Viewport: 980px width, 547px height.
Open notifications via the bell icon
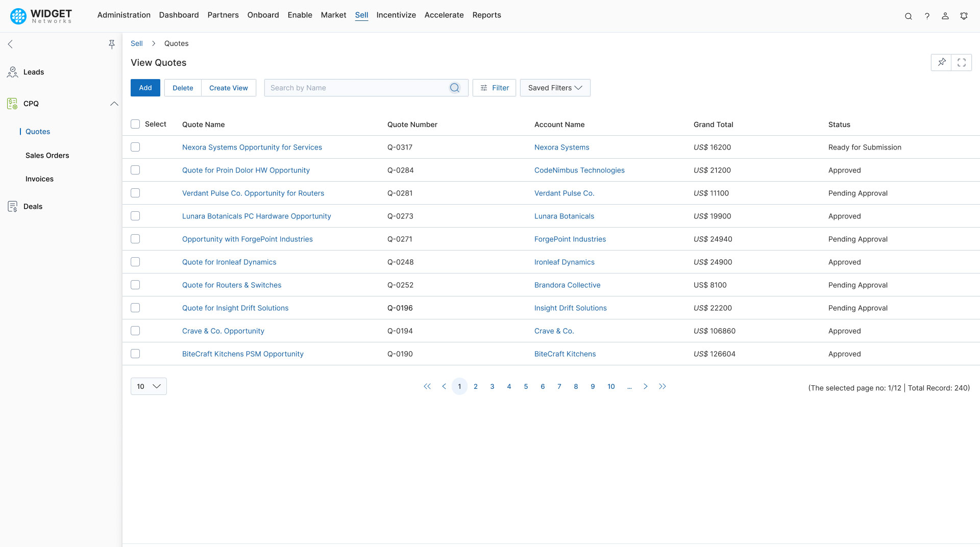[x=964, y=16]
